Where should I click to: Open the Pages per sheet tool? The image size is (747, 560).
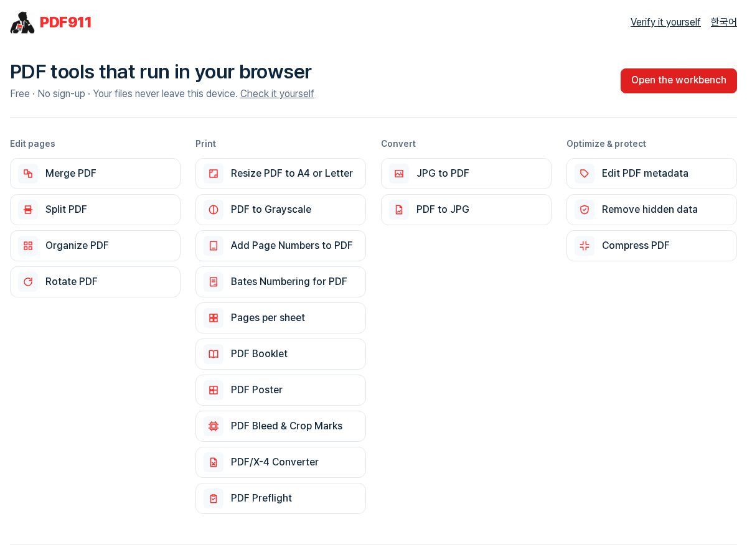coord(281,318)
